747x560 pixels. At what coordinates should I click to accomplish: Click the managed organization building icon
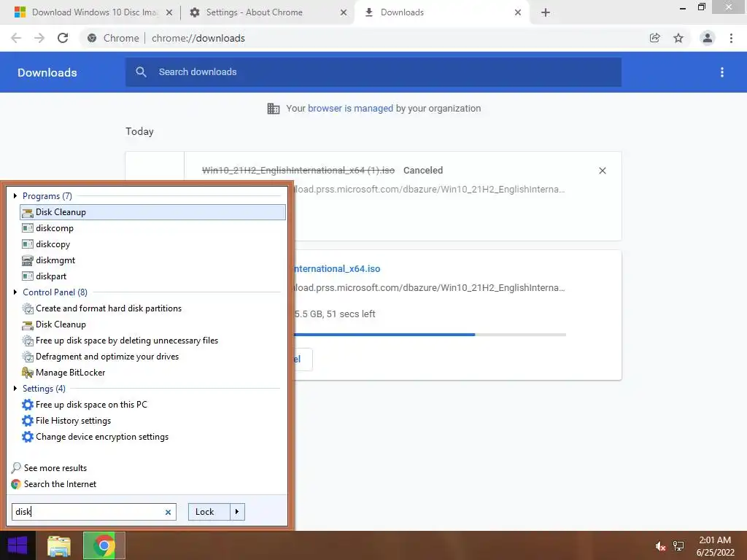[x=274, y=109]
